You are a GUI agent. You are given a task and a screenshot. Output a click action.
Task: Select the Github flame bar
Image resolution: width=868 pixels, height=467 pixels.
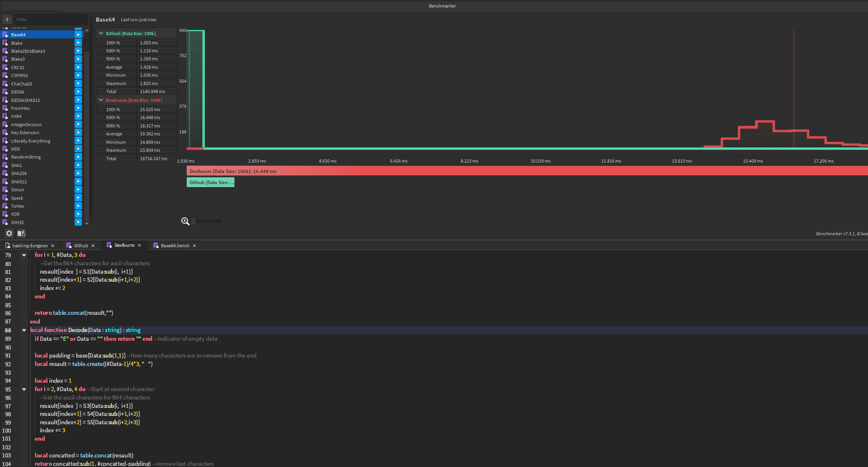pyautogui.click(x=210, y=183)
